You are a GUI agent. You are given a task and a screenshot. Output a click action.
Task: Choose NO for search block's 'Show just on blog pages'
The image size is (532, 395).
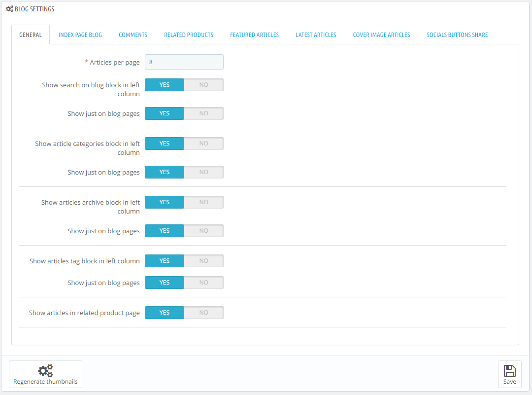pyautogui.click(x=204, y=113)
